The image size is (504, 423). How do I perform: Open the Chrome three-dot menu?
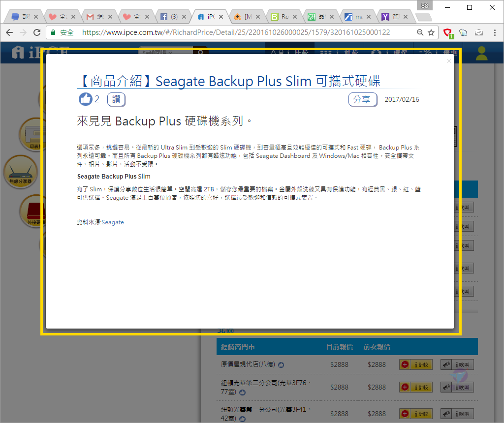pyautogui.click(x=495, y=32)
